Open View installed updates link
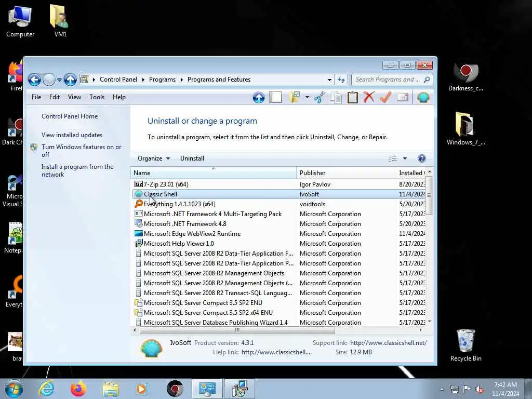The image size is (532, 399). click(x=72, y=135)
